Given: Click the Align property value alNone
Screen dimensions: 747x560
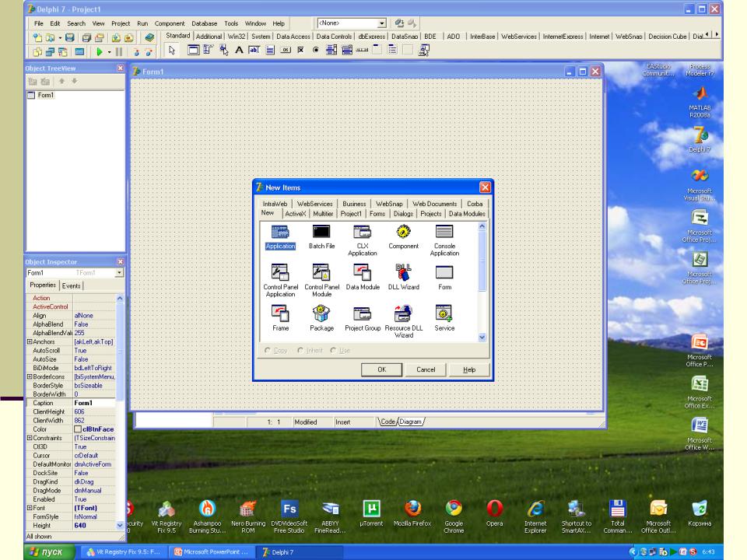Looking at the screenshot, I should [94, 315].
